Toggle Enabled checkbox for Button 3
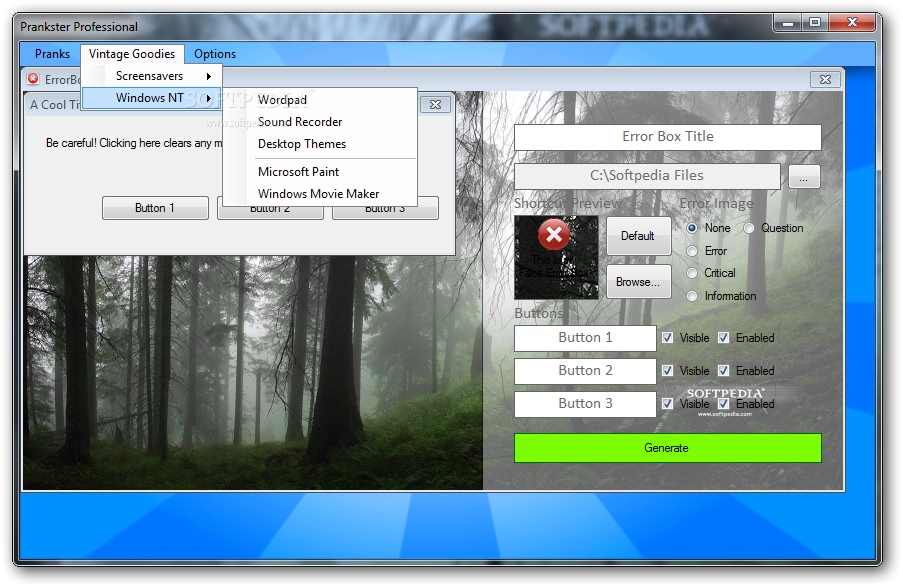This screenshot has height=587, width=903. 723,403
